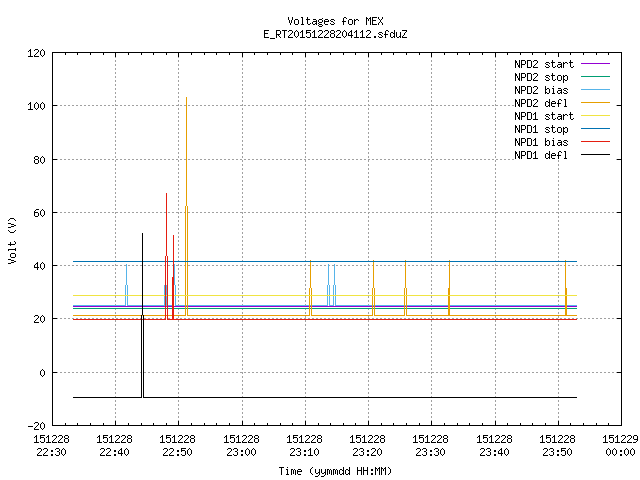Click the y-axis value 80
The height and width of the screenshot is (480, 640).
click(40, 160)
